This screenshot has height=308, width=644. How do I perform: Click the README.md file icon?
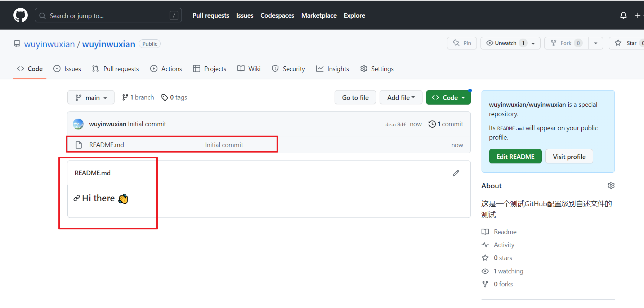[79, 145]
